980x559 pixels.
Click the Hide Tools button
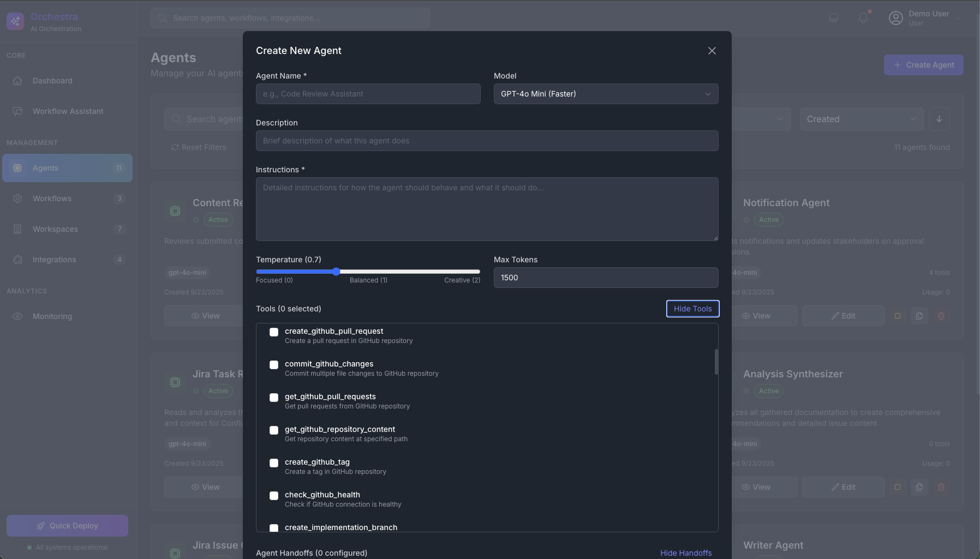(x=692, y=309)
